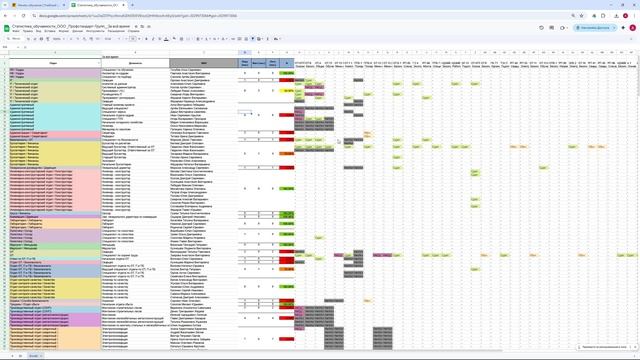
Task: Reload the page in browser
Action: click(23, 16)
